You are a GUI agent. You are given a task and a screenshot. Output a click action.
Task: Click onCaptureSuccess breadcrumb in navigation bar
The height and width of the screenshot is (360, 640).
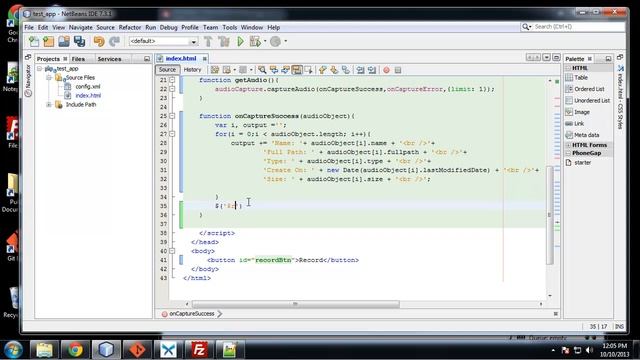(191, 314)
